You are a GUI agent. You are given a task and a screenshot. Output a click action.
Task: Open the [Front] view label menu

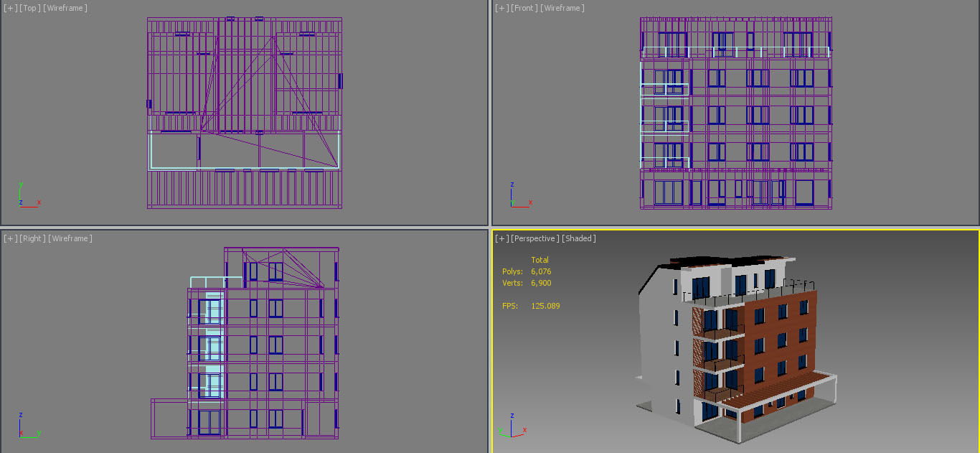(524, 8)
